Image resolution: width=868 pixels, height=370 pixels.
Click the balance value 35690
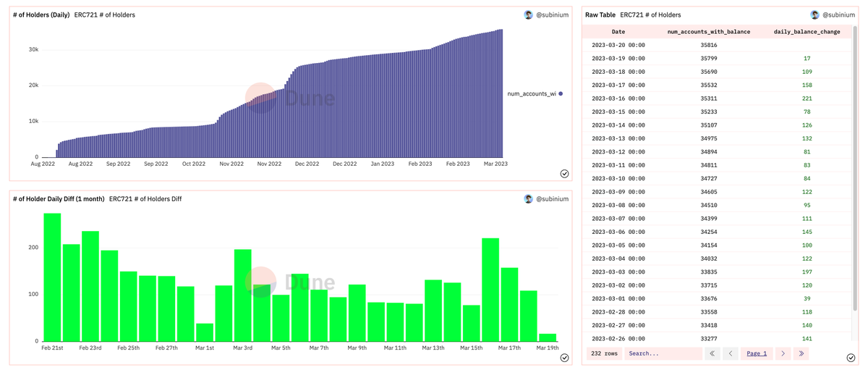click(709, 72)
